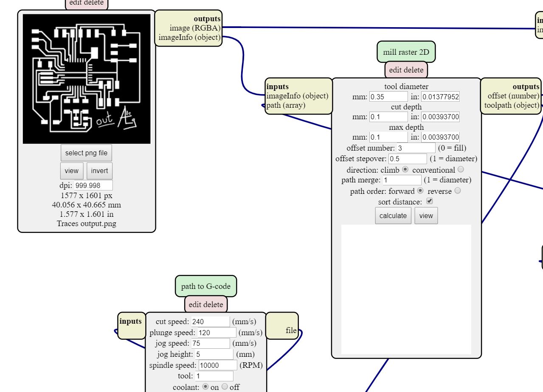Click the toolpath (object) output port

point(512,105)
